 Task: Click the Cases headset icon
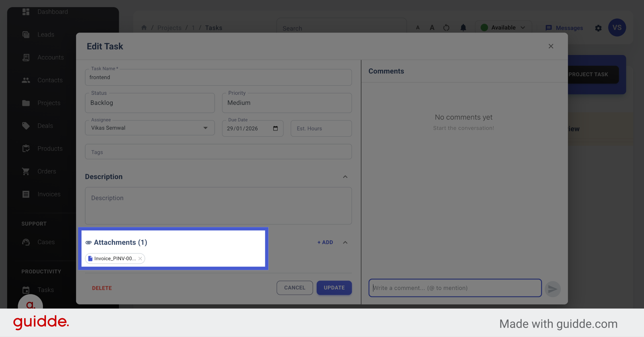26,242
